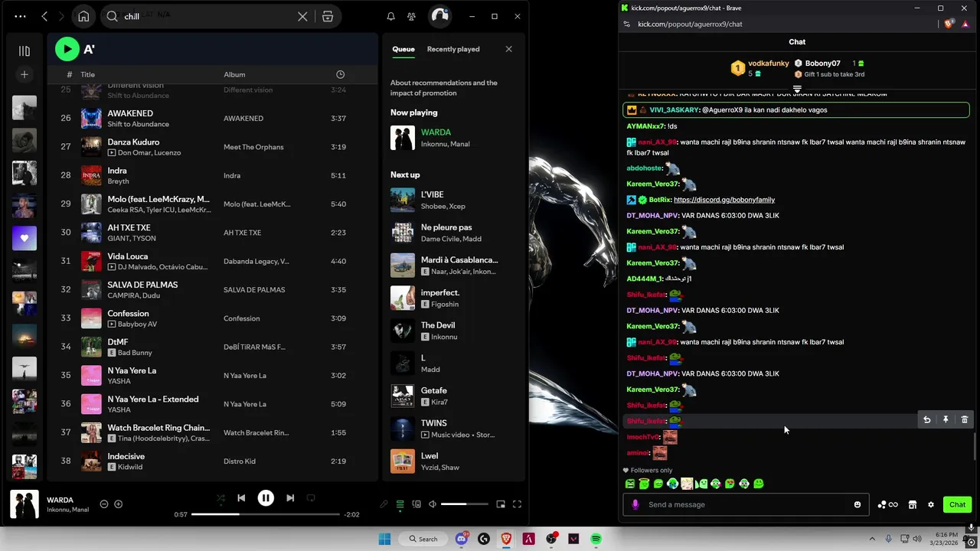
Task: Mute Spotify volume speaker icon
Action: pyautogui.click(x=433, y=504)
